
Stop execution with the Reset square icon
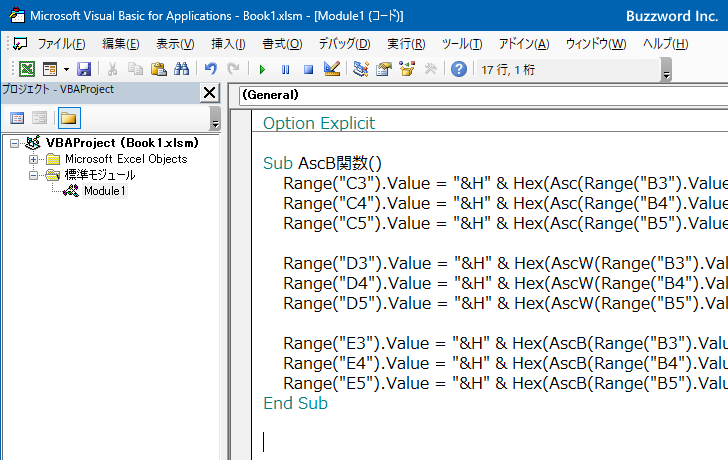click(308, 69)
